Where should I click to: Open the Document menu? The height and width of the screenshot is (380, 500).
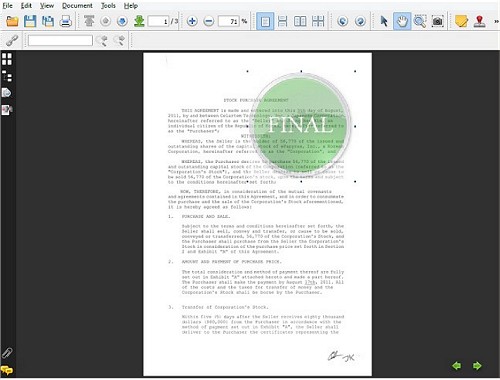(x=77, y=6)
